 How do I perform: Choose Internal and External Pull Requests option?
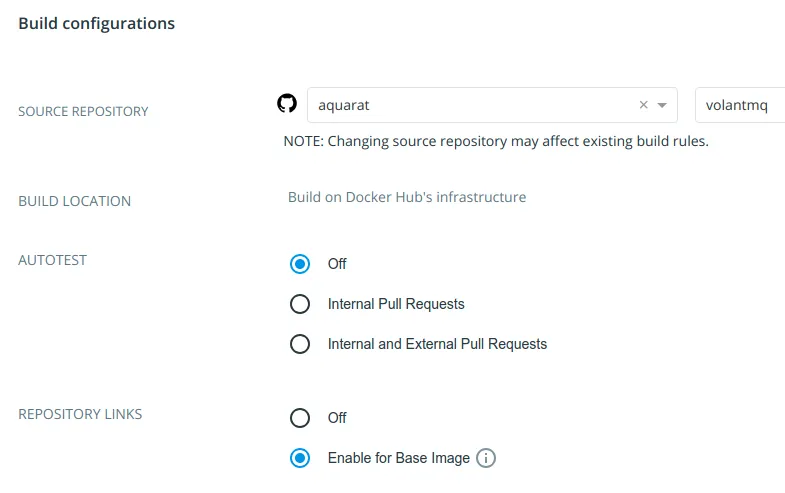300,344
